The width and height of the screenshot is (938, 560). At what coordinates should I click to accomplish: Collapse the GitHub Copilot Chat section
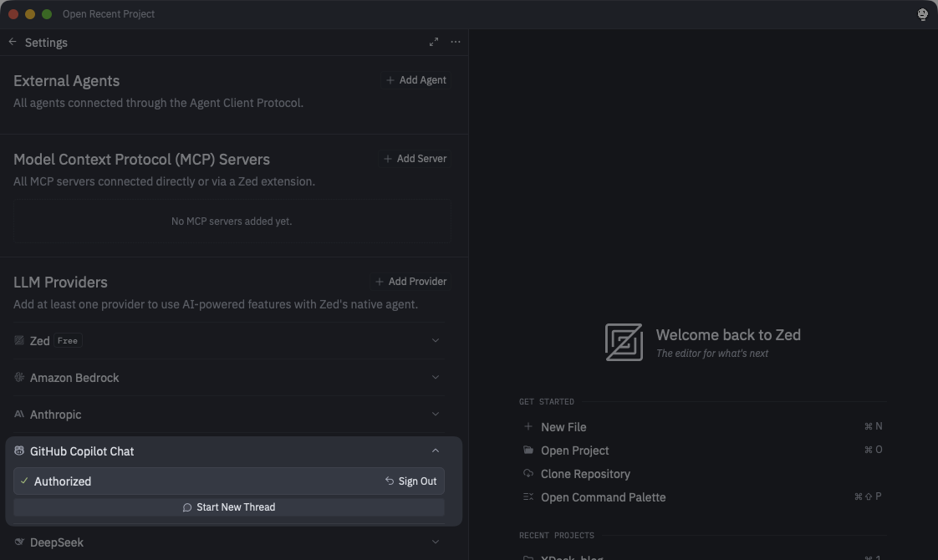[436, 451]
